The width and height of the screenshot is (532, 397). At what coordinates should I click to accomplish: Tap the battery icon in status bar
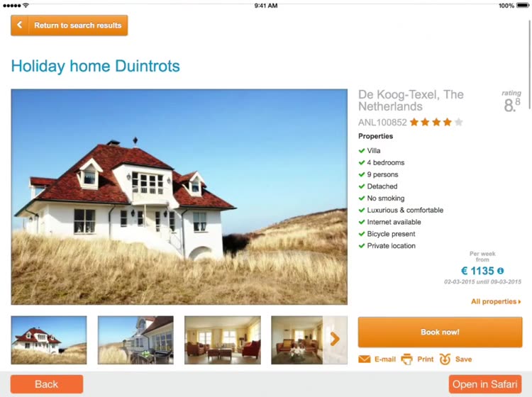click(523, 6)
